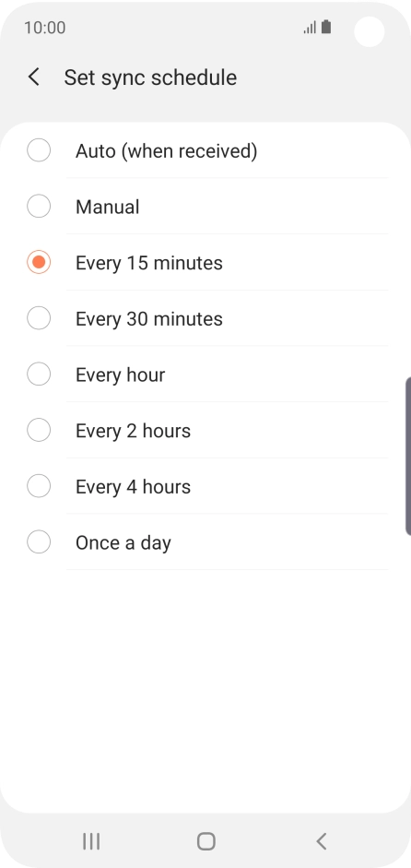Select the Every 15 minutes radio button
Screen dimensions: 411x868
(39, 262)
